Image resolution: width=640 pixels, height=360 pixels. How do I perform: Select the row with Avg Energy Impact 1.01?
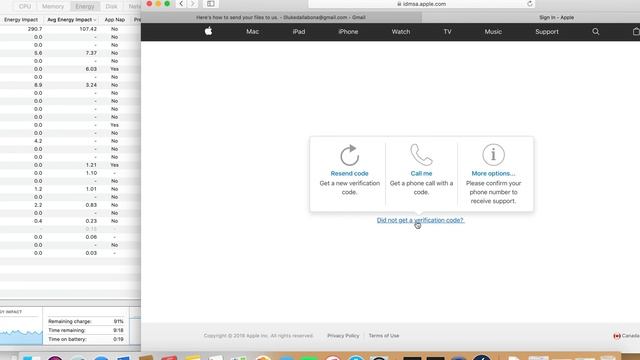tap(70, 189)
